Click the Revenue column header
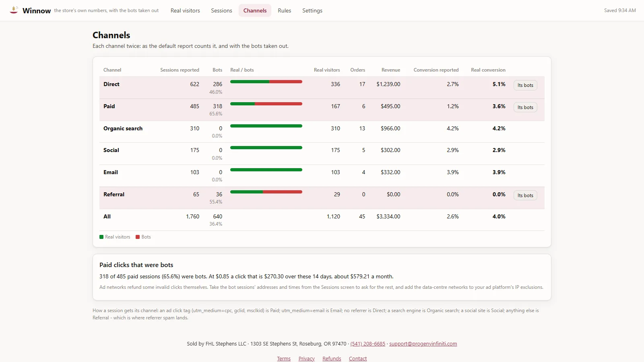The image size is (644, 362). pos(391,70)
